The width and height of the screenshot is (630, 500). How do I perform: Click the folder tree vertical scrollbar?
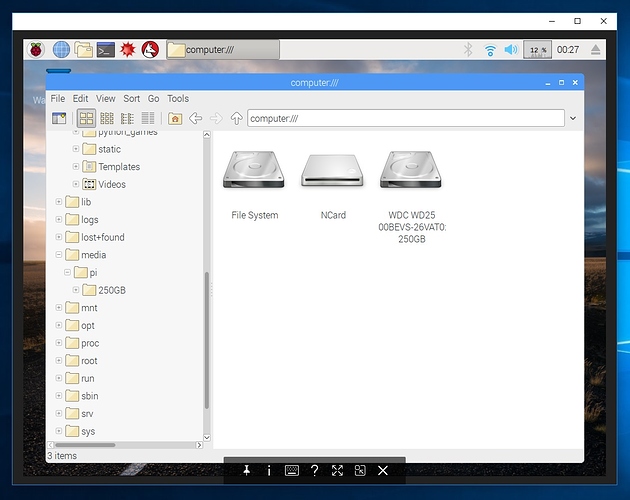point(207,340)
